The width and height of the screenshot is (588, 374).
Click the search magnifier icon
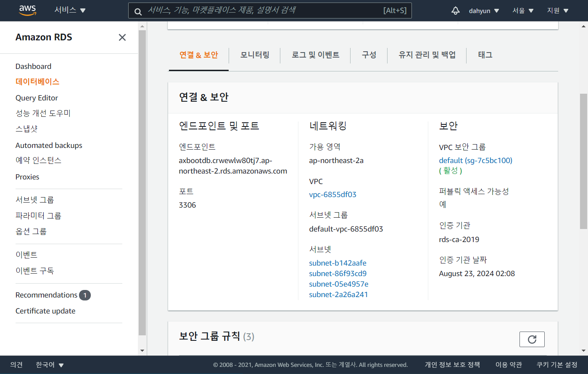tap(138, 11)
